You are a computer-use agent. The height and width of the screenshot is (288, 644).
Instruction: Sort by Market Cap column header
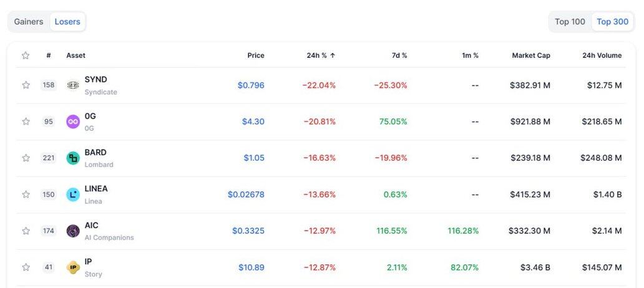click(x=531, y=55)
